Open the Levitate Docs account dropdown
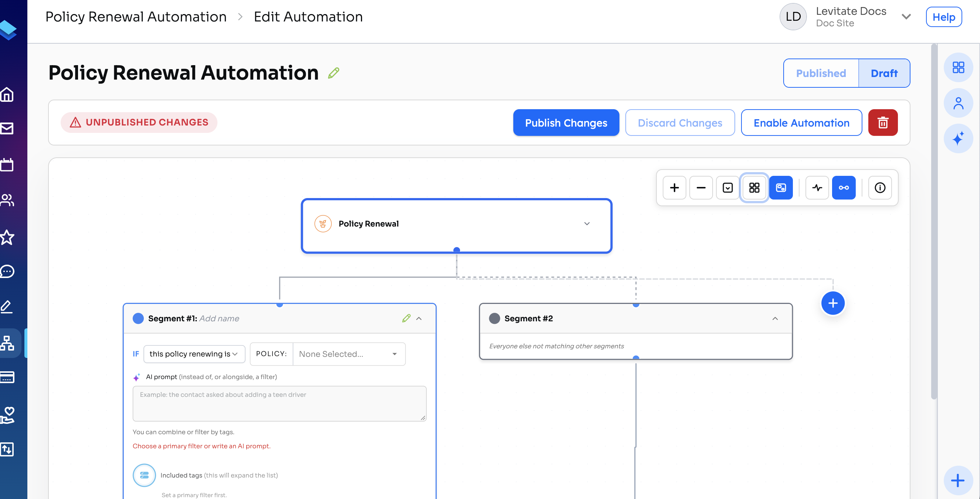Image resolution: width=980 pixels, height=499 pixels. coord(906,17)
